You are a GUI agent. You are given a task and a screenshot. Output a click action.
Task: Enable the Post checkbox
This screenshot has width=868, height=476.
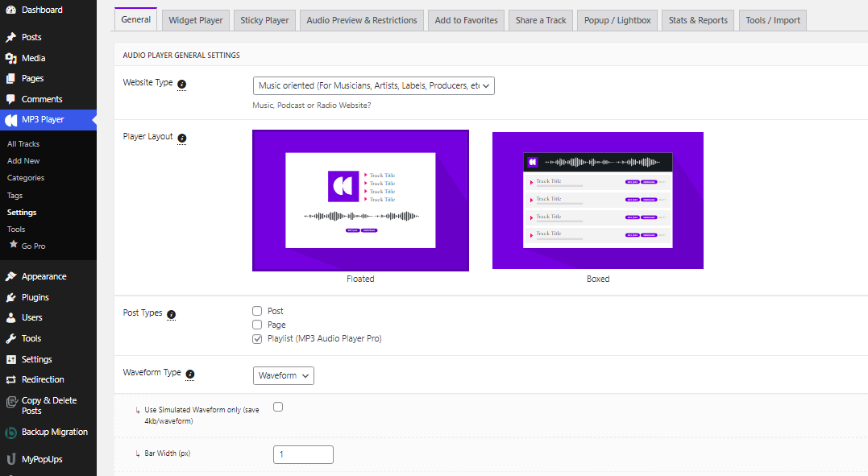tap(257, 311)
